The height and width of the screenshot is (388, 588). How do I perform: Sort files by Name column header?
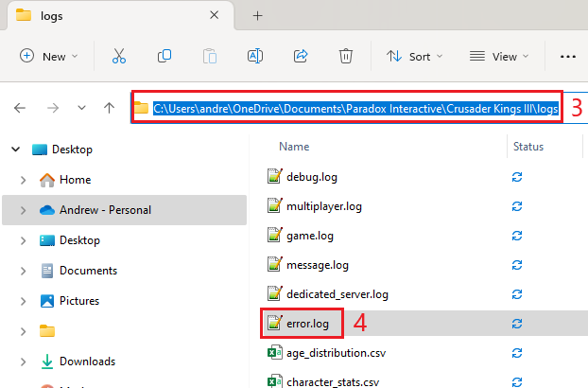coord(294,147)
